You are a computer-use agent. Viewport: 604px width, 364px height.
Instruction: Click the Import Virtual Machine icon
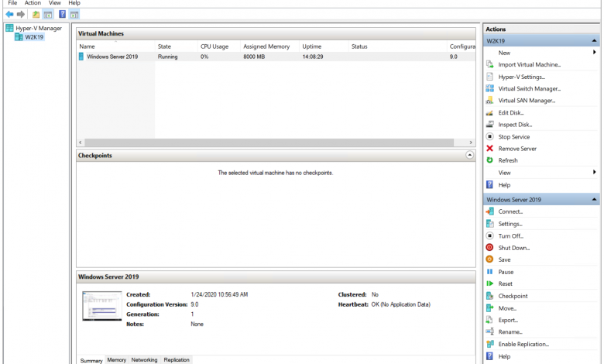click(x=489, y=64)
